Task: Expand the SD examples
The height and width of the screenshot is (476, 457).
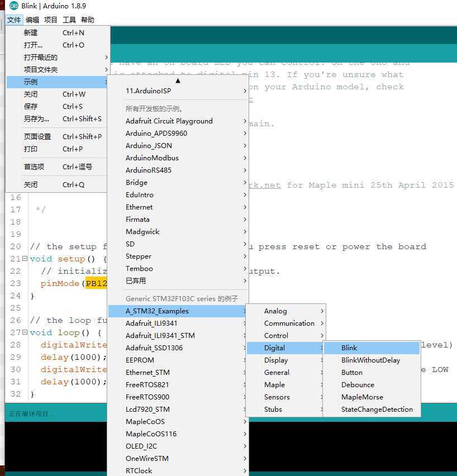Action: (x=178, y=244)
